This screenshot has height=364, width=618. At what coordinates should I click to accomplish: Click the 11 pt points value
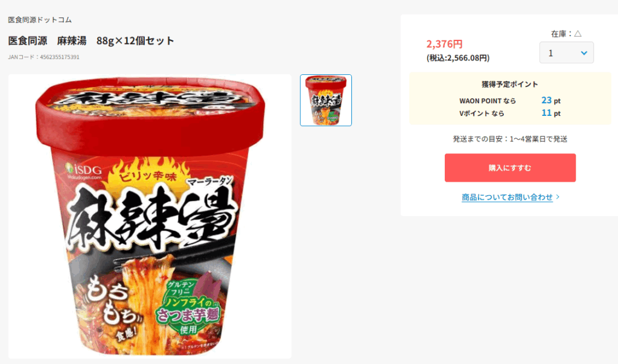[x=550, y=113]
